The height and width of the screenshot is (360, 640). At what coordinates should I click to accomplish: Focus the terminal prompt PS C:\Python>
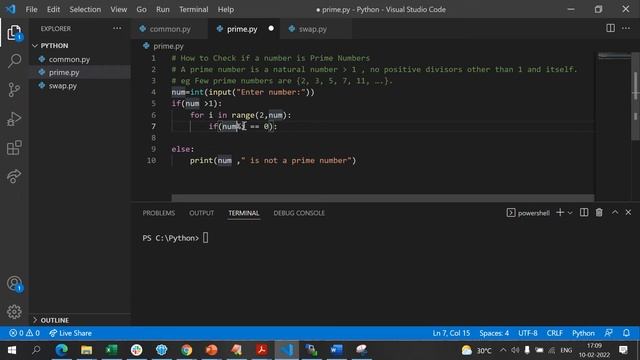(171, 238)
